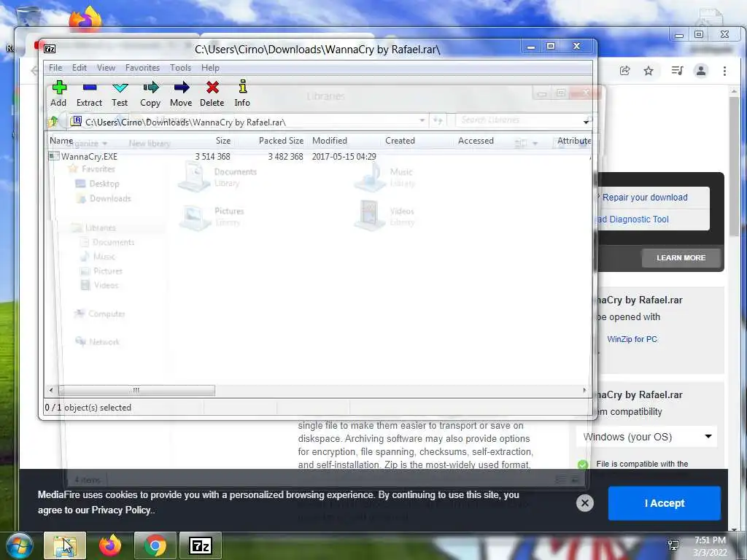Click the Copy toolbar icon

tap(150, 93)
